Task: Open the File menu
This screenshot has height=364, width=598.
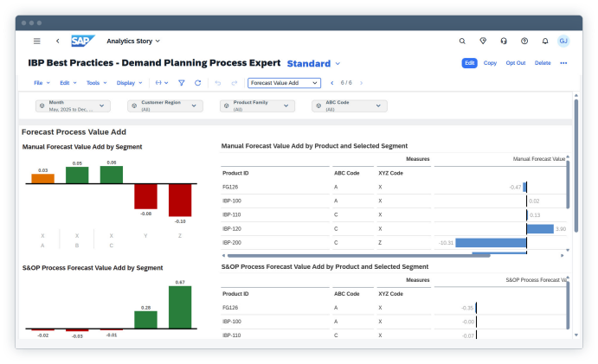Action: [x=42, y=83]
